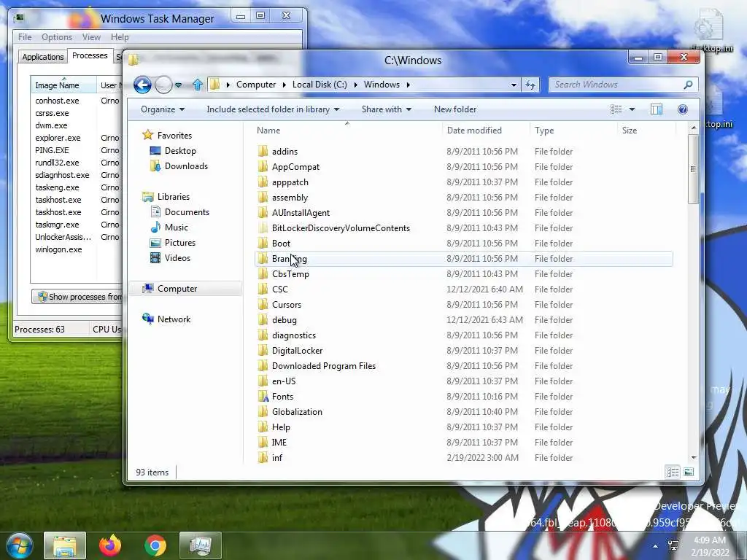Screen dimensions: 747x560
Task: Show the preview pane icon
Action: [657, 109]
